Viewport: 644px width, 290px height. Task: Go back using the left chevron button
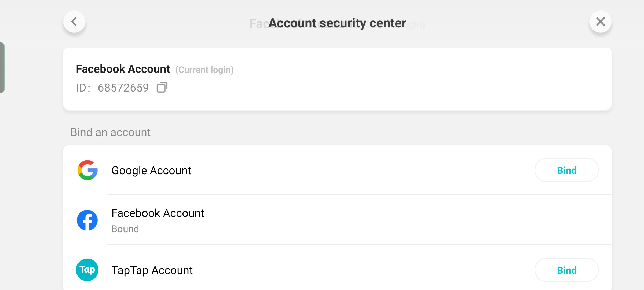pyautogui.click(x=74, y=21)
